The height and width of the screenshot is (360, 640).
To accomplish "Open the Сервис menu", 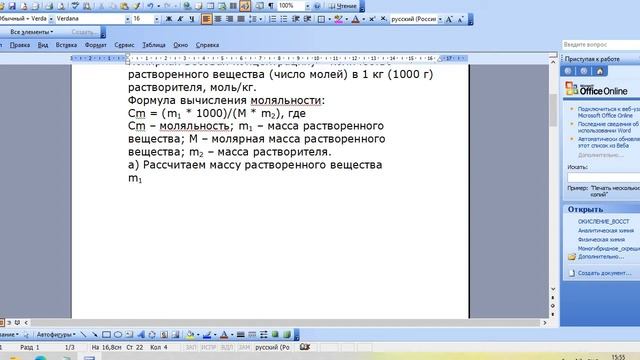I will [124, 45].
